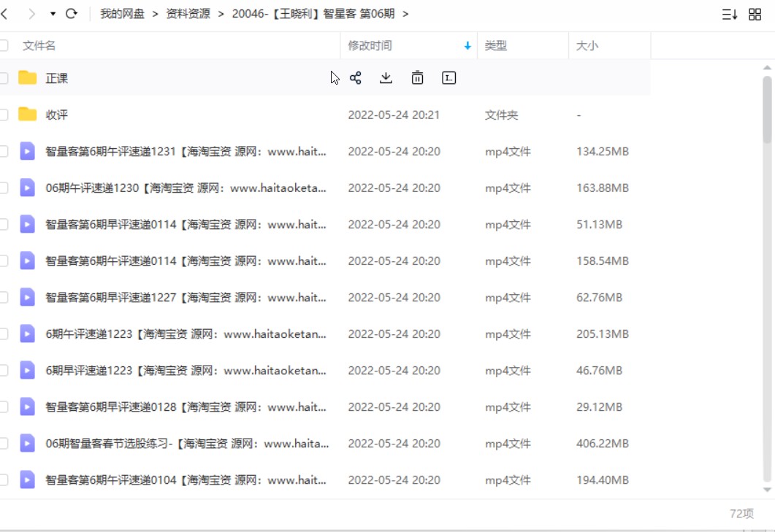Screen dimensions: 775x532
Task: Expand the chevron after 第06期 breadcrumb
Action: pyautogui.click(x=405, y=14)
